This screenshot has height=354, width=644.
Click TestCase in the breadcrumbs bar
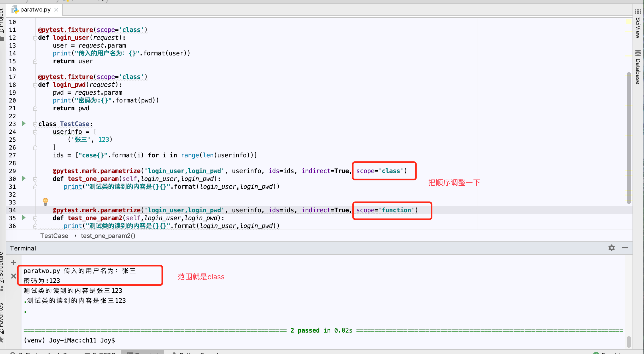click(54, 236)
